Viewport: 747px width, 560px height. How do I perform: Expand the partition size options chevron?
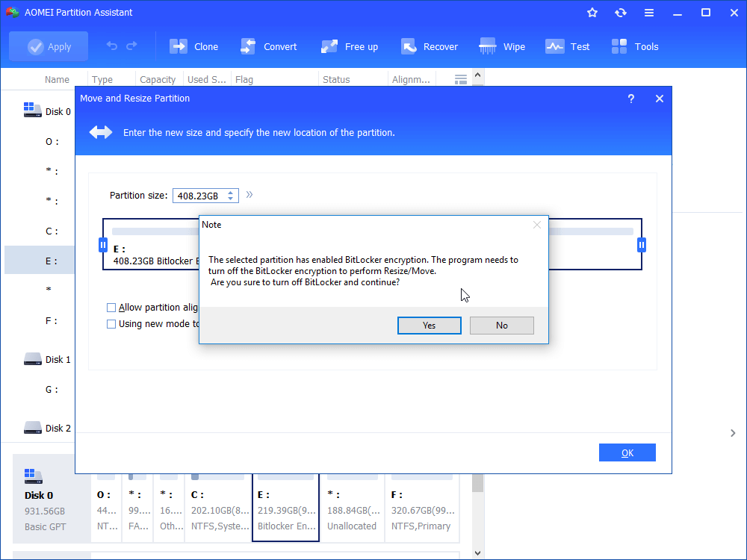(249, 194)
